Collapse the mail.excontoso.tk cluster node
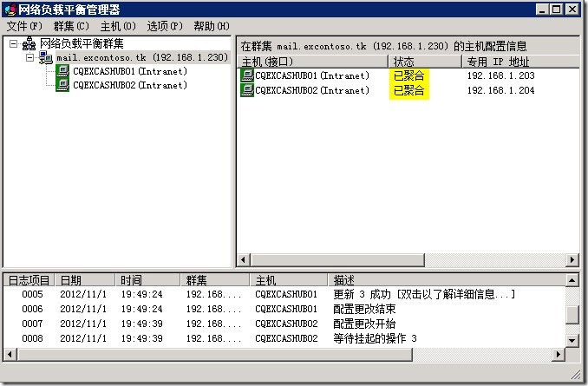 coord(29,58)
